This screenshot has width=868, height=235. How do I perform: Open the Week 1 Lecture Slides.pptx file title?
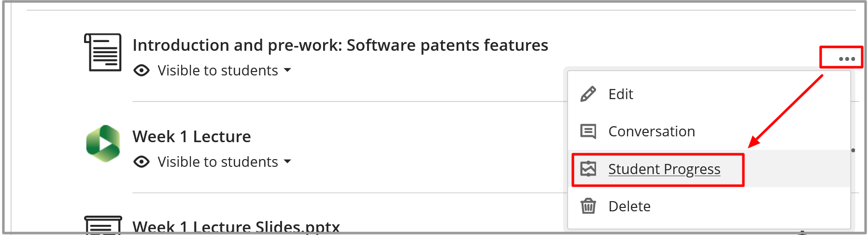pos(236,226)
